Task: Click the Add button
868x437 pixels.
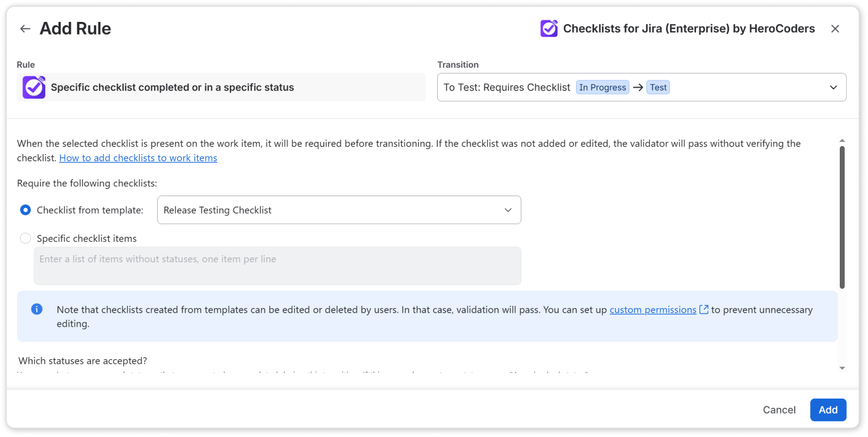Action: (x=828, y=410)
